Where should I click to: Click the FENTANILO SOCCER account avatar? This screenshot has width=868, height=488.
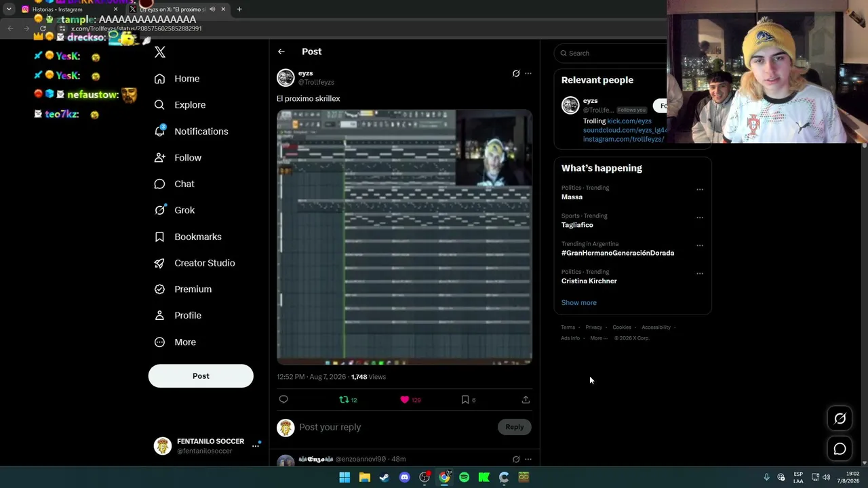163,446
